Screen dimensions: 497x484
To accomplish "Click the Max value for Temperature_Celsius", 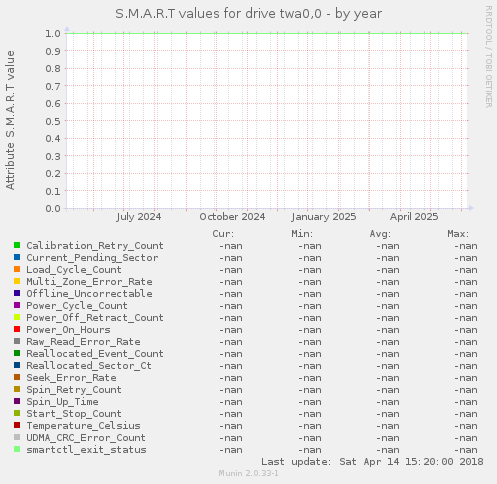I will point(466,426).
